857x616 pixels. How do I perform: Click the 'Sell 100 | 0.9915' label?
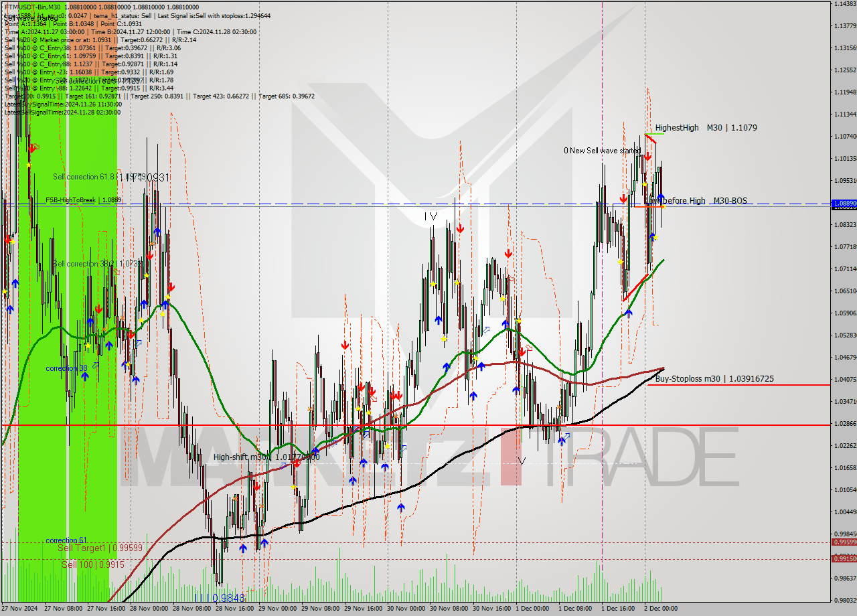[x=93, y=564]
